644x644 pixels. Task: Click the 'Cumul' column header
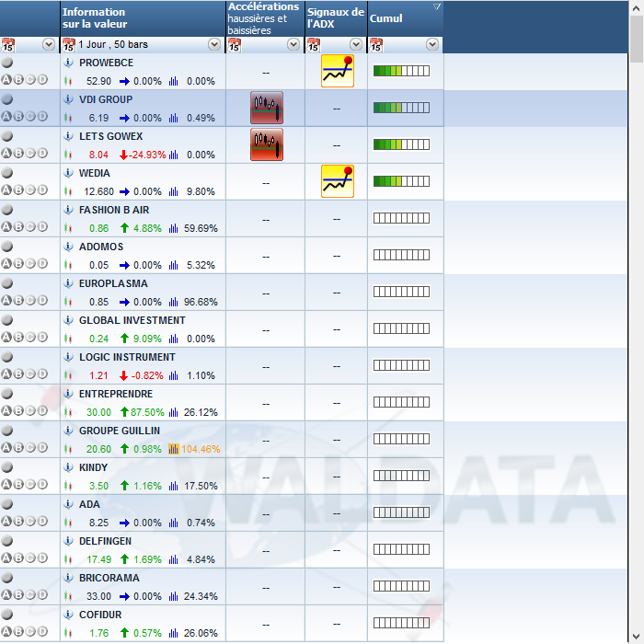click(x=406, y=18)
